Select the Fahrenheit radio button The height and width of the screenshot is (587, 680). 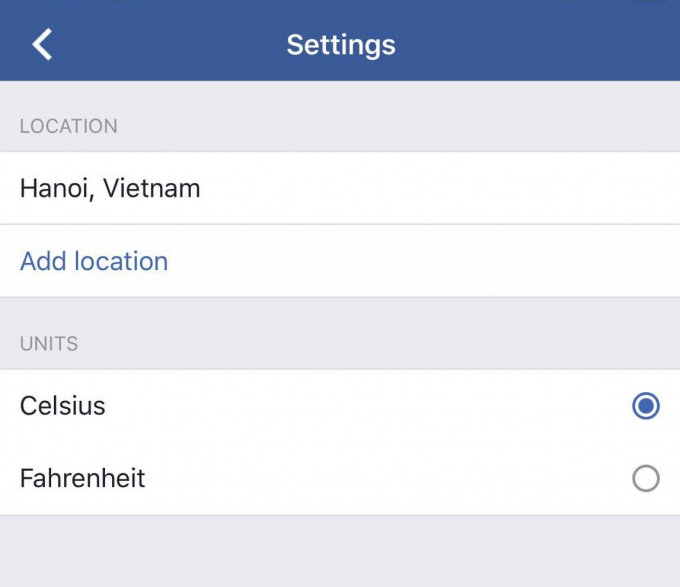coord(646,479)
